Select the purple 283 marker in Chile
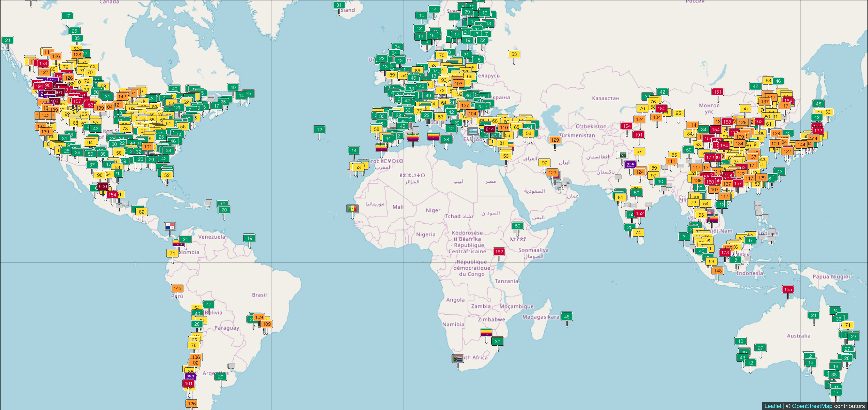This screenshot has width=868, height=410. (x=190, y=377)
